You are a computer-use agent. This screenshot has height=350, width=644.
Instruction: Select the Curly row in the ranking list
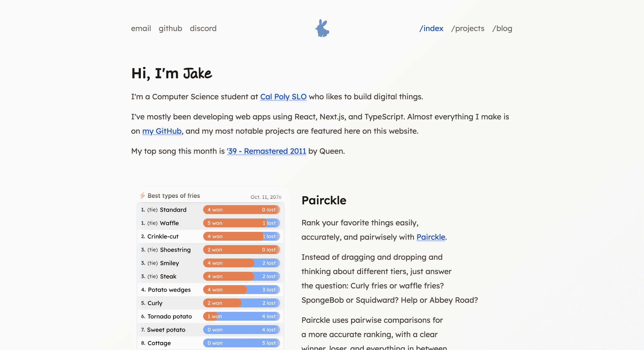pyautogui.click(x=154, y=303)
